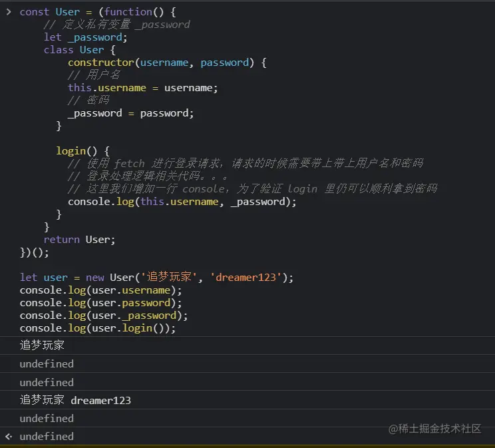495x448 pixels.
Task: Click the '// 密码' comment
Action: 88,101
